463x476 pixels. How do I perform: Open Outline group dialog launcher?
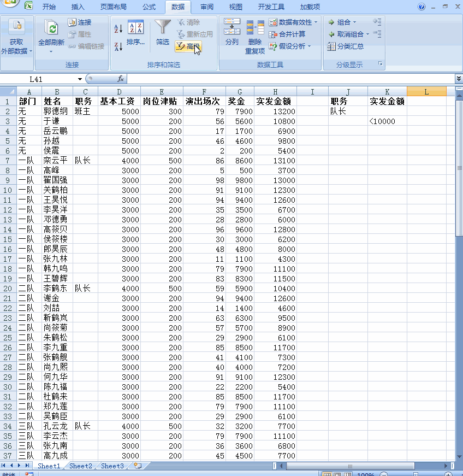click(x=380, y=63)
